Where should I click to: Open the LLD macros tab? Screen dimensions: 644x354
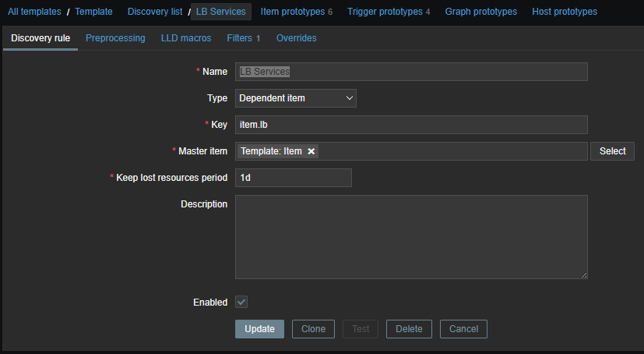[x=186, y=38]
